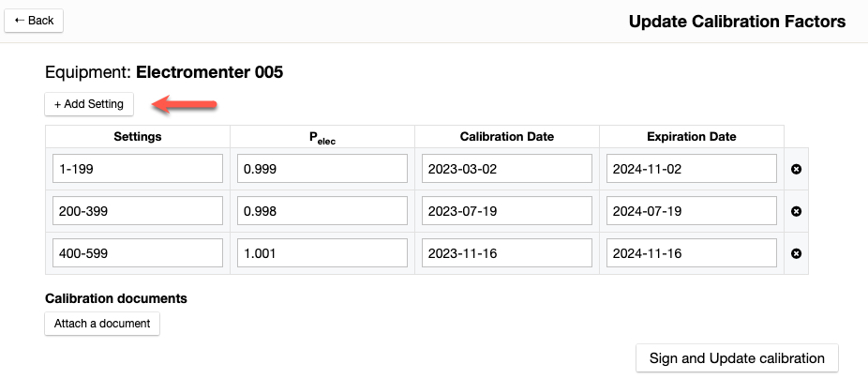The width and height of the screenshot is (868, 379).
Task: Focus expiration date 2024-11-16 field
Action: [692, 253]
